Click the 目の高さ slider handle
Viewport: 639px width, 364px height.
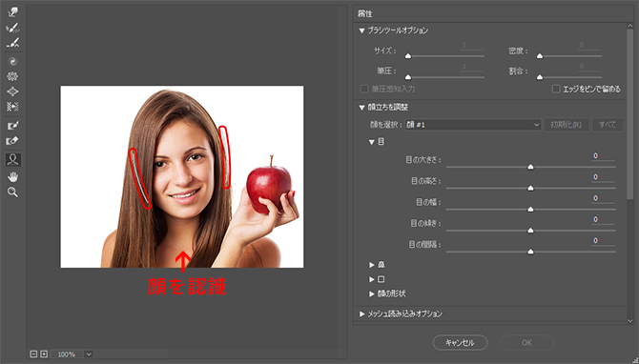tap(530, 188)
